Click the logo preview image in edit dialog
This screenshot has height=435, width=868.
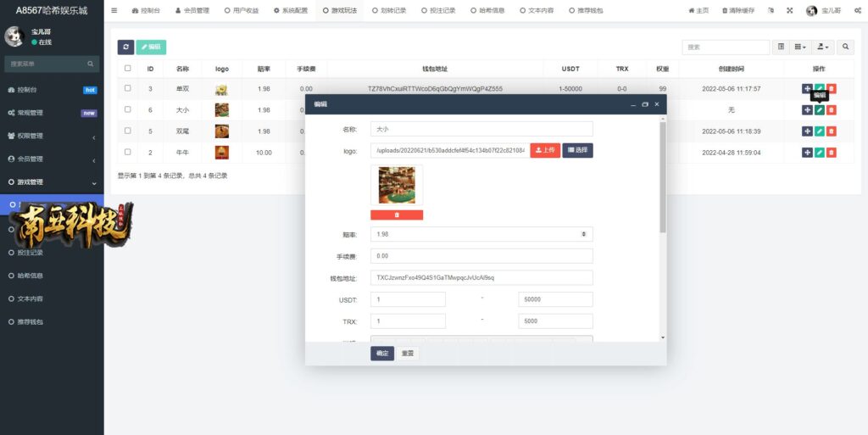(397, 185)
